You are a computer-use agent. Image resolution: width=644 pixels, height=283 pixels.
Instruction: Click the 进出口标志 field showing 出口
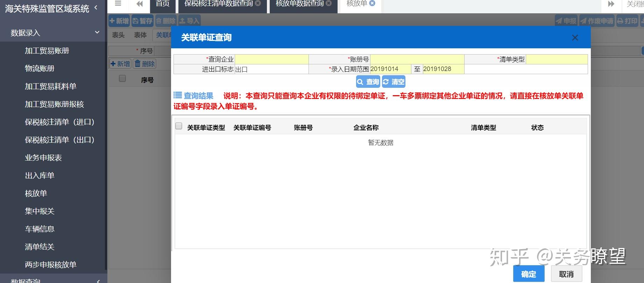(271, 69)
